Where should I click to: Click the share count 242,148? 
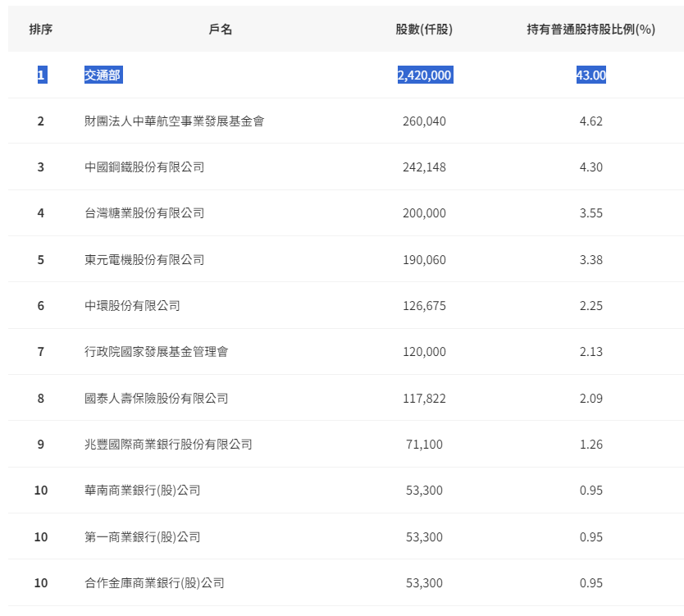click(x=424, y=167)
